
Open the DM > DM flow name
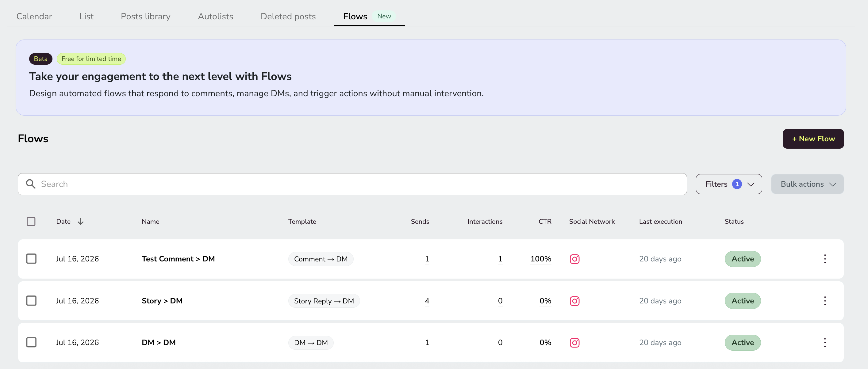coord(159,342)
